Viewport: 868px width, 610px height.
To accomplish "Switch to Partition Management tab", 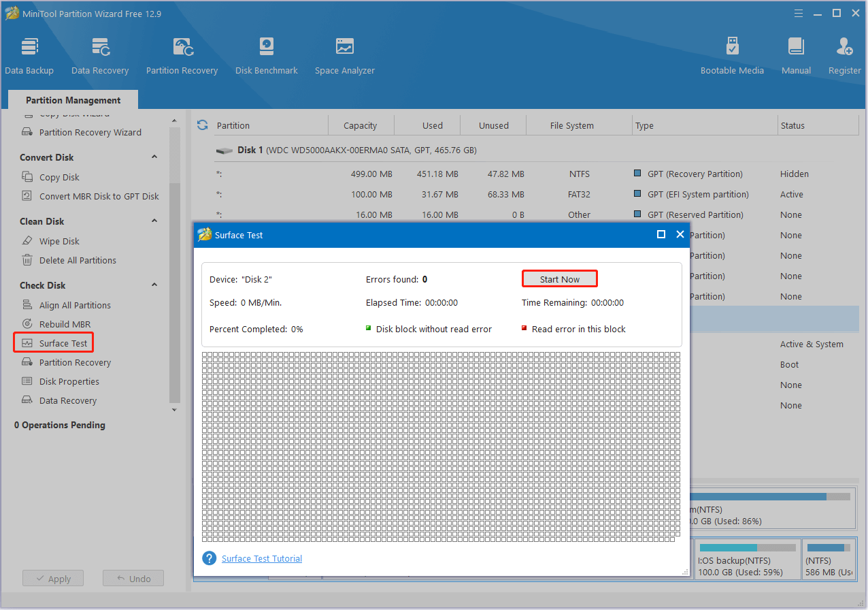I will 73,100.
